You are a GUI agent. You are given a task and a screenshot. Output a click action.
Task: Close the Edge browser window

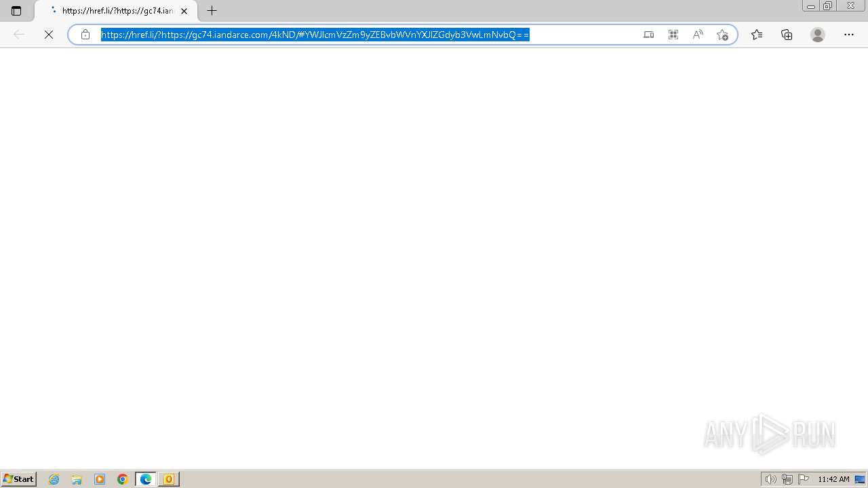[850, 6]
